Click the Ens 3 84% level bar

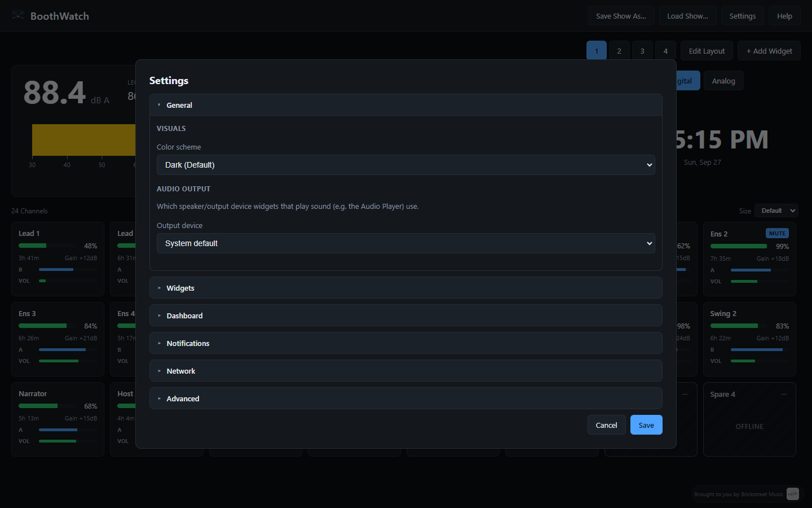click(x=47, y=326)
